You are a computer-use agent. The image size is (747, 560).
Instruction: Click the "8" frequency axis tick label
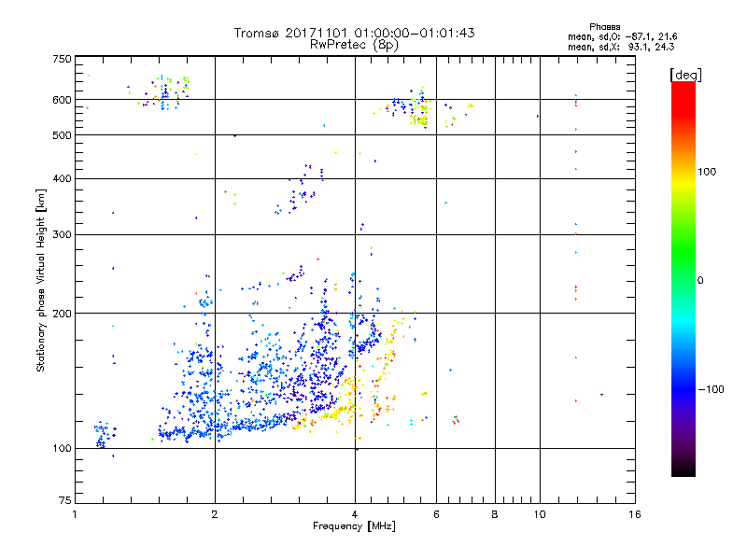coord(495,514)
